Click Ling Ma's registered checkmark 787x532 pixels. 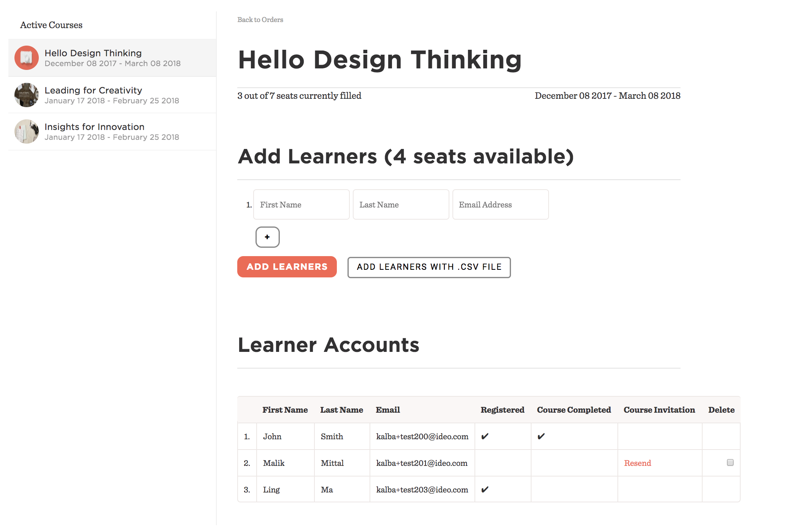coord(485,489)
